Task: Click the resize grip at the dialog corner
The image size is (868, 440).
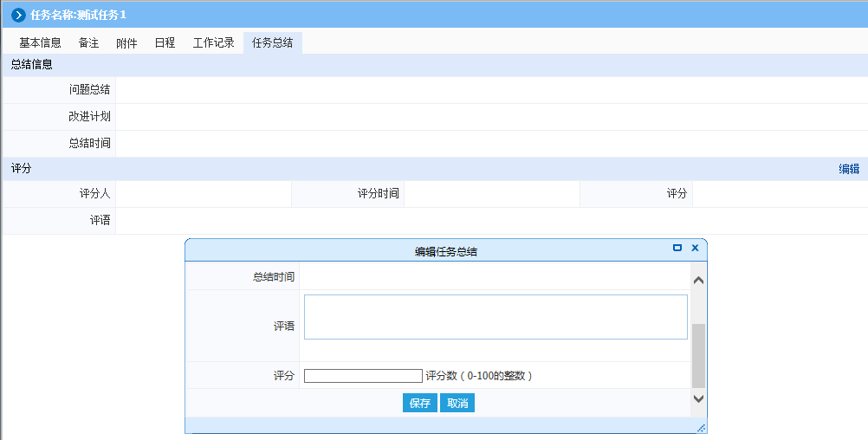Action: (701, 428)
